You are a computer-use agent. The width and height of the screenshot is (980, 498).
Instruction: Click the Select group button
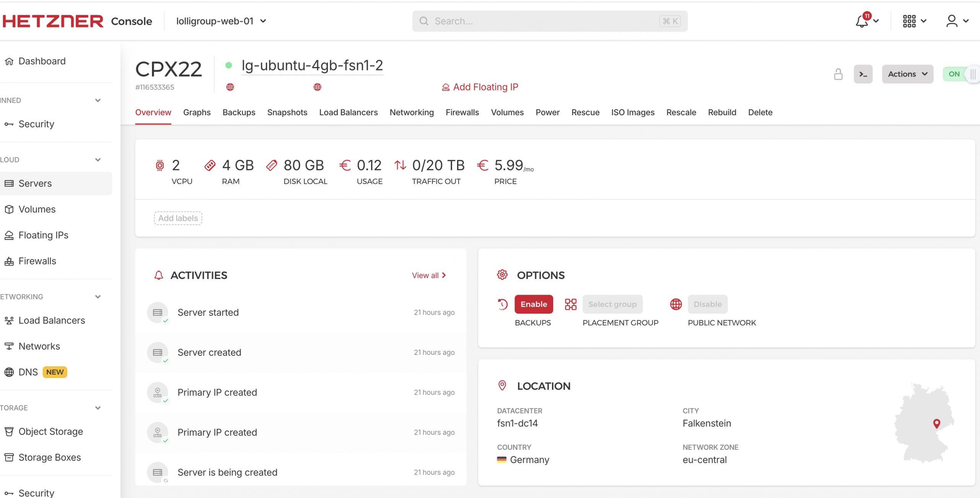[612, 304]
